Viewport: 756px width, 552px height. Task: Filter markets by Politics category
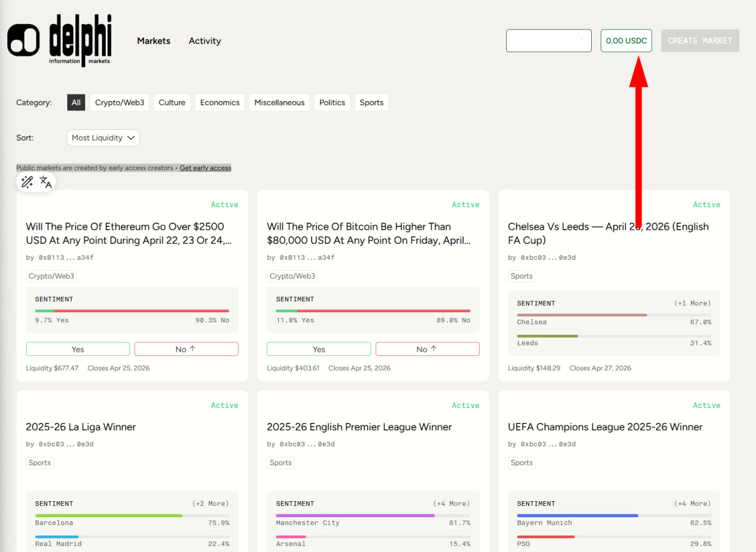coord(332,102)
